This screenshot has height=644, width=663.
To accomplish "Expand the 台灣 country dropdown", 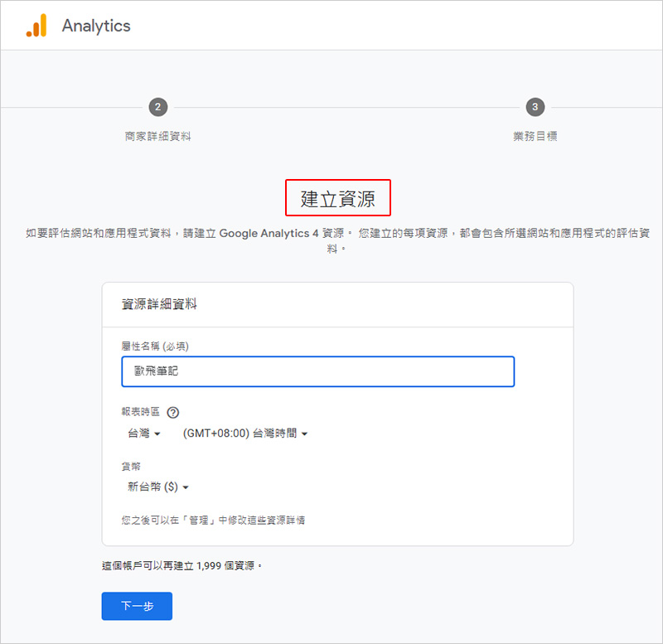I will (143, 433).
